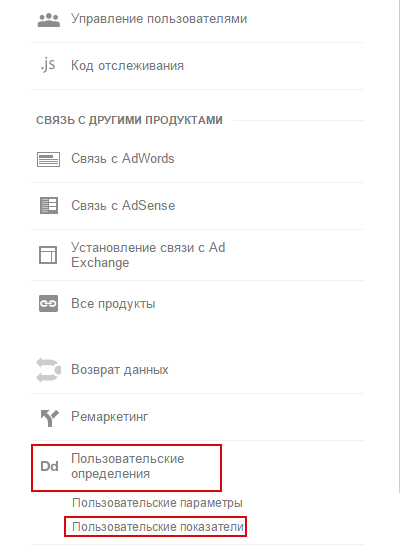
Task: Click the user management people icon
Action: (49, 20)
